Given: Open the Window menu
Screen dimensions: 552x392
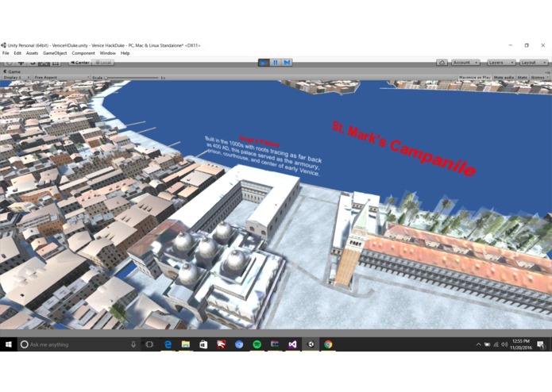Looking at the screenshot, I should pos(108,53).
